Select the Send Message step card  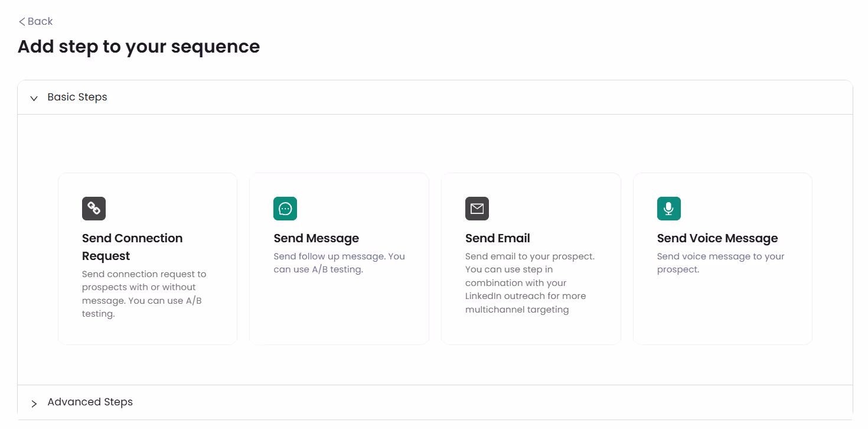(x=339, y=258)
